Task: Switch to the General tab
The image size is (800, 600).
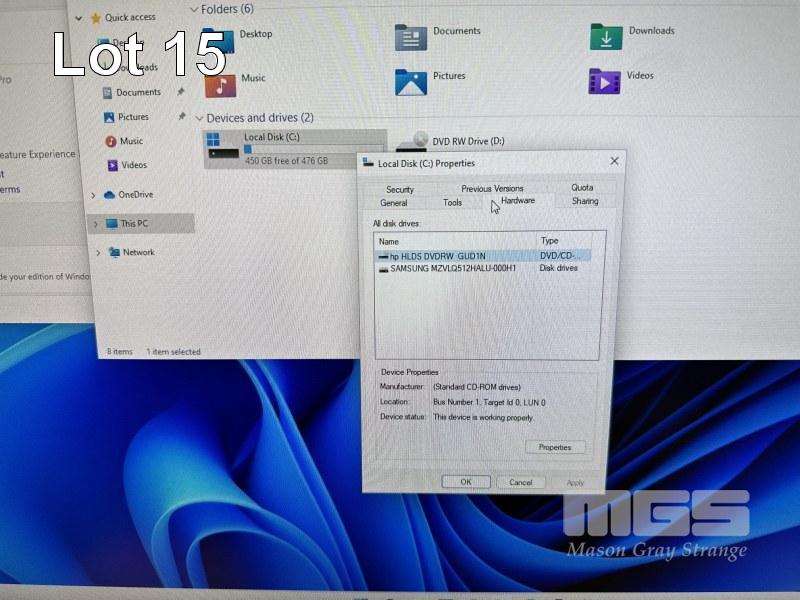Action: 394,203
